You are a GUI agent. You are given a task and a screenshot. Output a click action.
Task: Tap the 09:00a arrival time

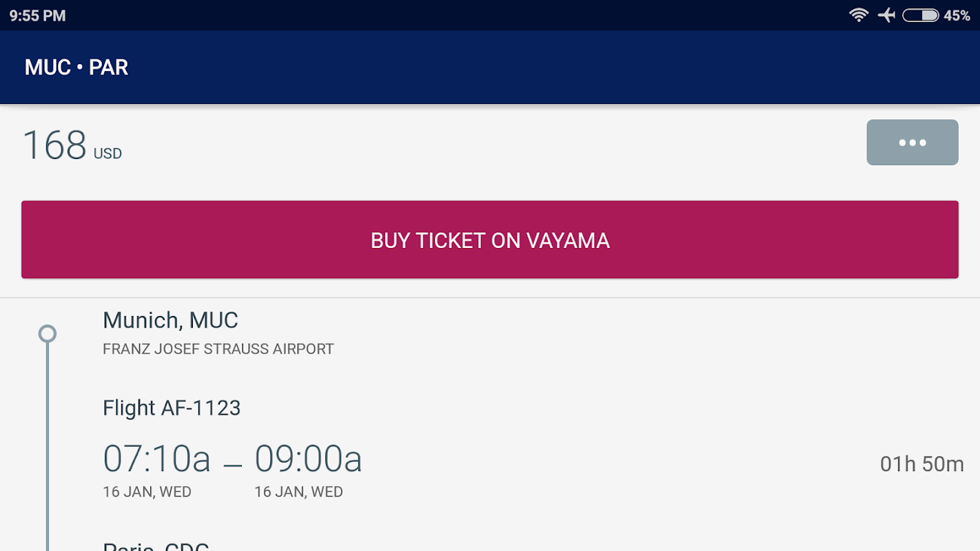[308, 459]
